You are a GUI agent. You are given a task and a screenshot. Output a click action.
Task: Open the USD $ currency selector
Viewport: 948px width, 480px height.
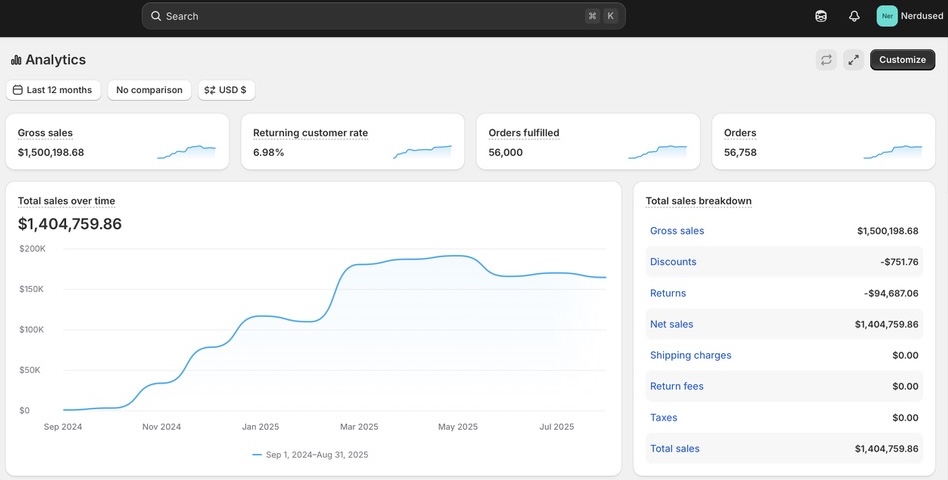click(x=226, y=90)
